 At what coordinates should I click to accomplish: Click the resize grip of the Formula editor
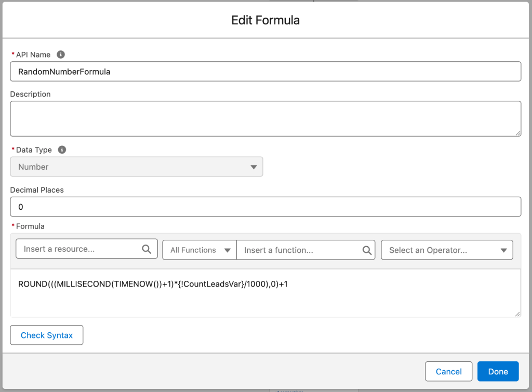pos(517,314)
